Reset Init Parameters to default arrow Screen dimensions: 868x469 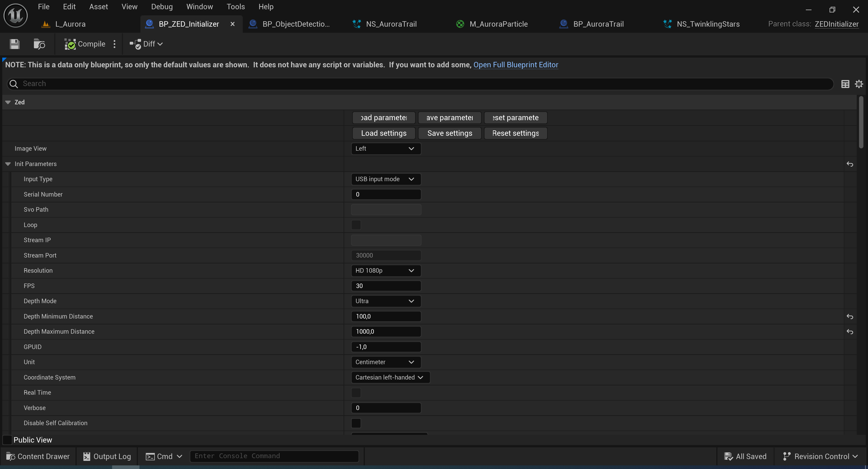point(850,164)
